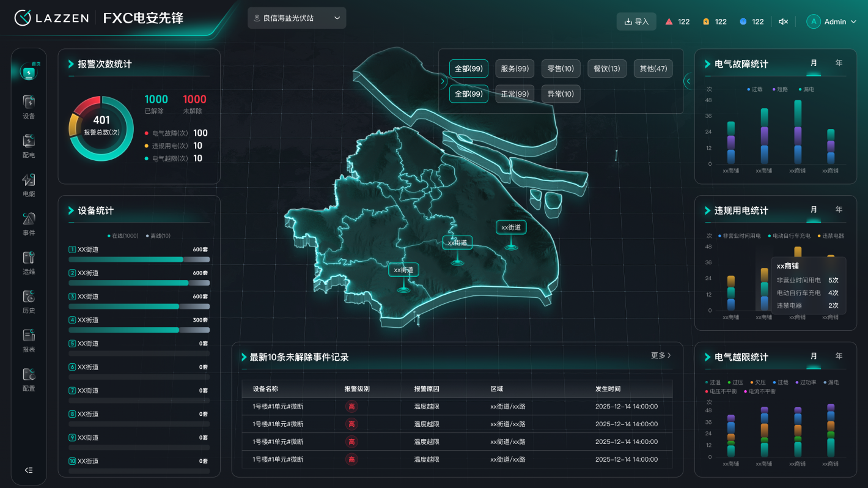This screenshot has width=868, height=488.
Task: Open the 良信海盐光伏站 station dropdown
Action: pos(297,18)
